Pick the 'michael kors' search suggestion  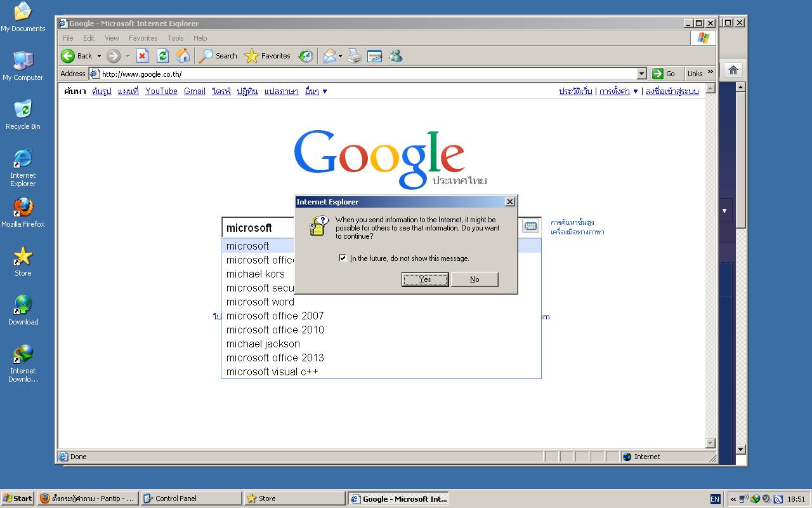pos(256,274)
